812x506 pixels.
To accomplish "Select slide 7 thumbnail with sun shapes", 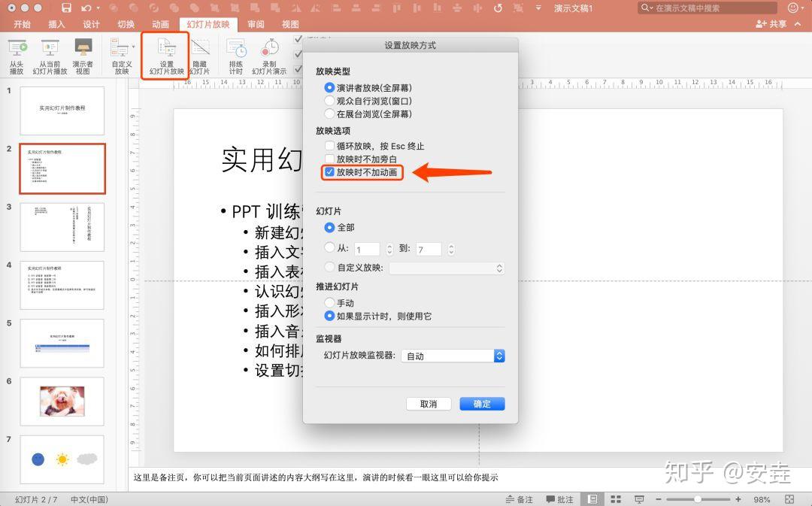I will [x=62, y=459].
